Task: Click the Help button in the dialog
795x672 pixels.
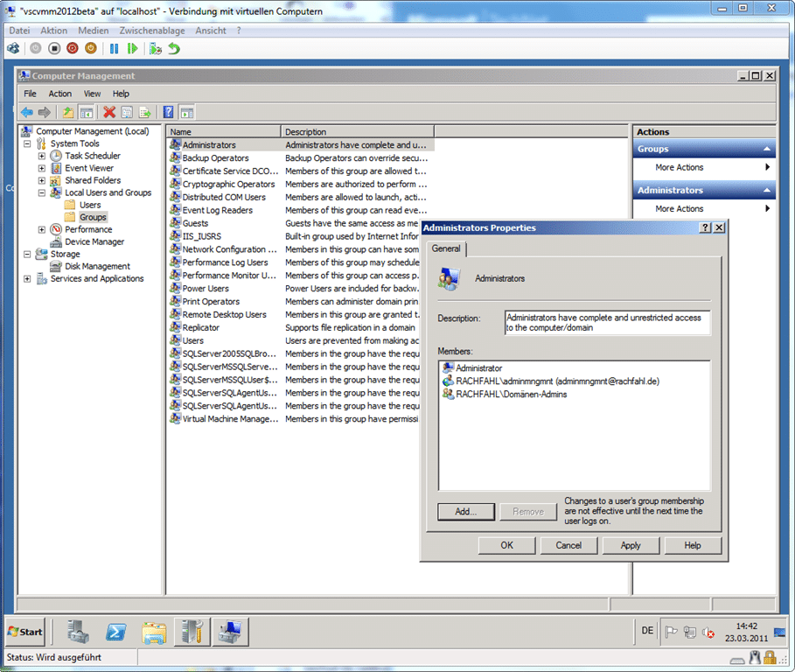Action: coord(693,545)
